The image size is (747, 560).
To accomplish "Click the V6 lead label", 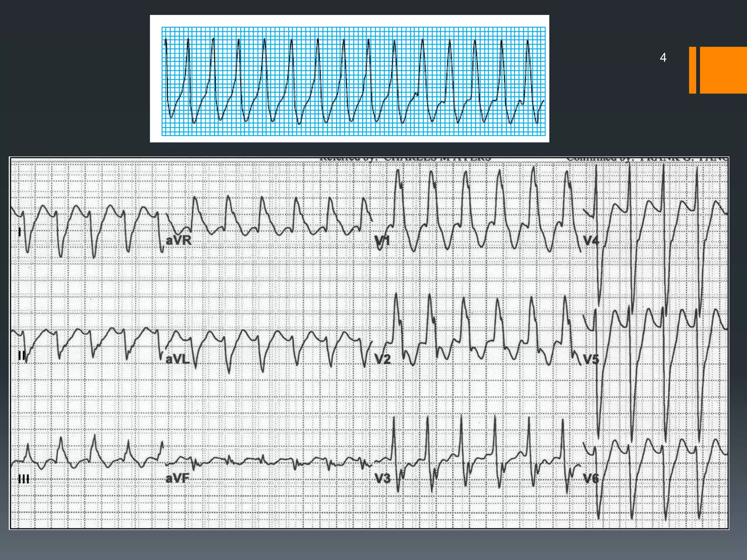I will tap(591, 478).
